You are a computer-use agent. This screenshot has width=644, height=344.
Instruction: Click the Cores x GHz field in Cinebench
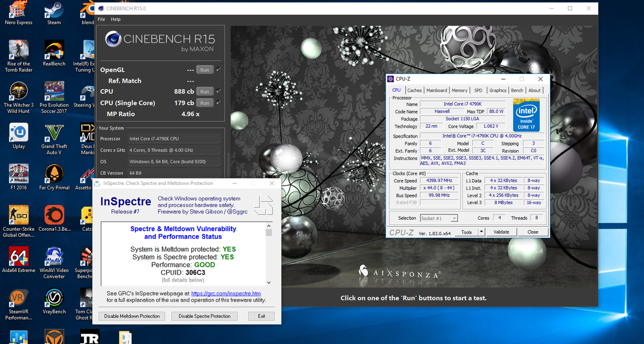174,150
